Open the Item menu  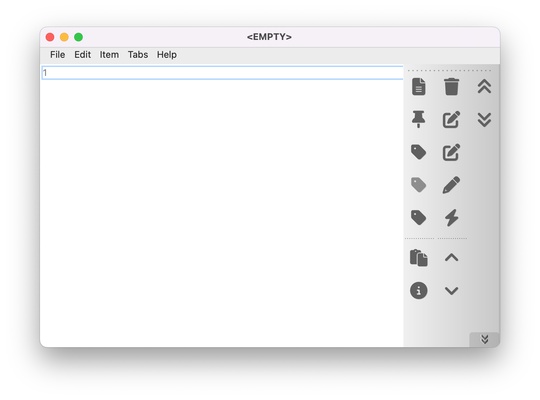109,55
